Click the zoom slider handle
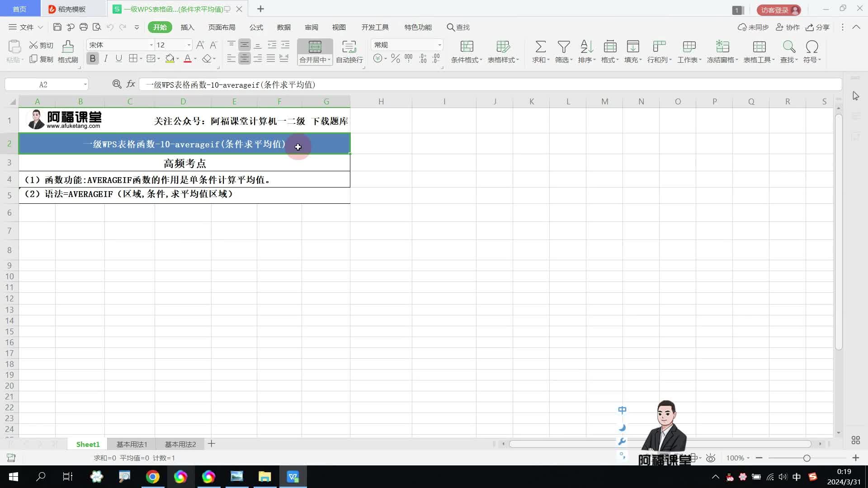 (x=807, y=458)
